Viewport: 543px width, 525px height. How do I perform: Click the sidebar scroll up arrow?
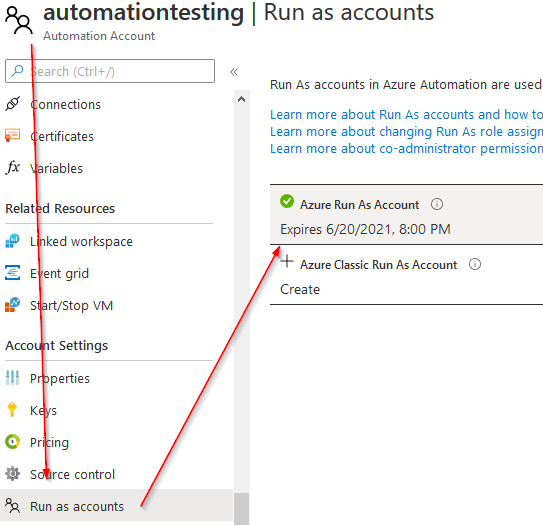coord(241,100)
